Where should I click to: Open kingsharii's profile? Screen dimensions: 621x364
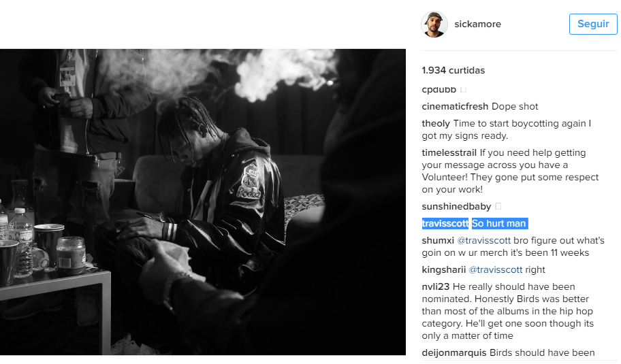pos(443,270)
